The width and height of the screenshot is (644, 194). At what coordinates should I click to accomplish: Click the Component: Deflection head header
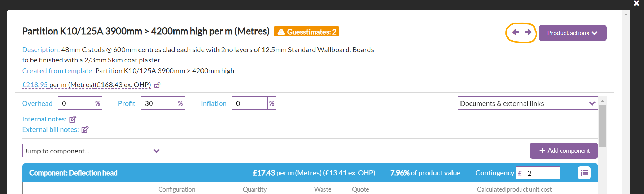pos(73,173)
